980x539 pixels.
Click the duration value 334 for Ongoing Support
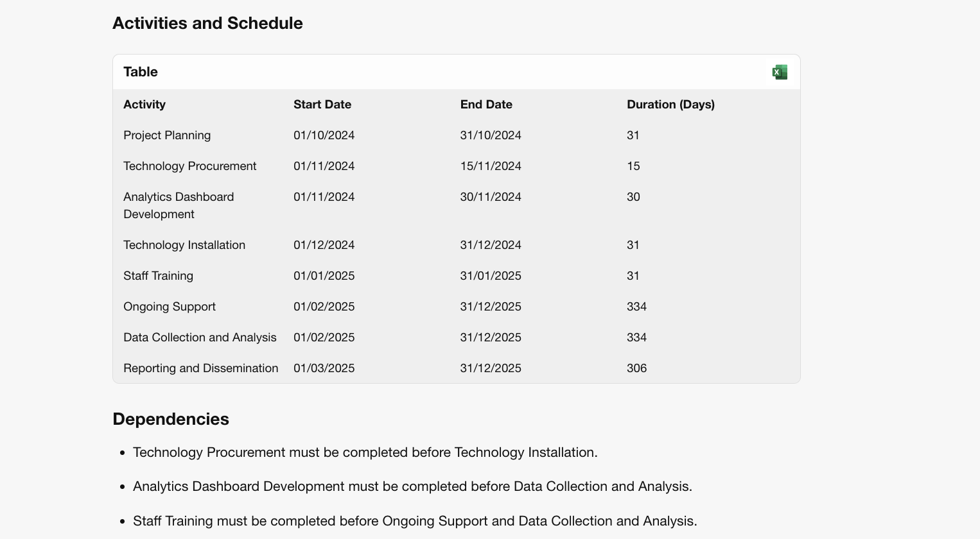pos(636,307)
